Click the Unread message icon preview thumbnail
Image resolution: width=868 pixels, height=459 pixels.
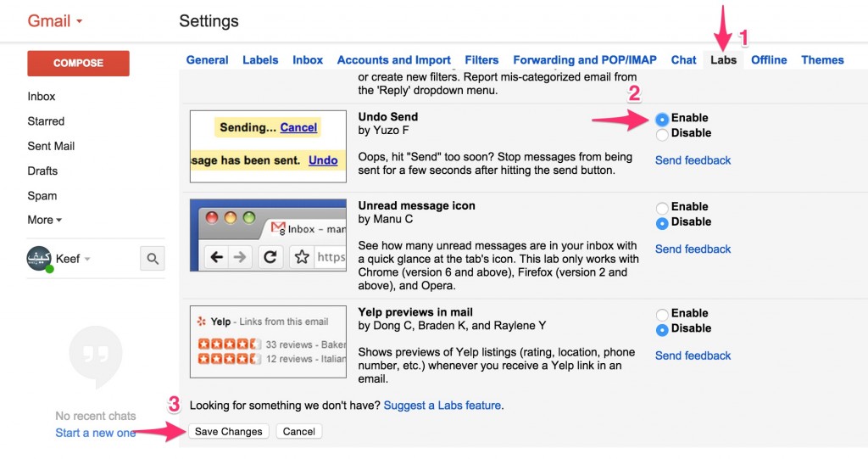[x=268, y=235]
